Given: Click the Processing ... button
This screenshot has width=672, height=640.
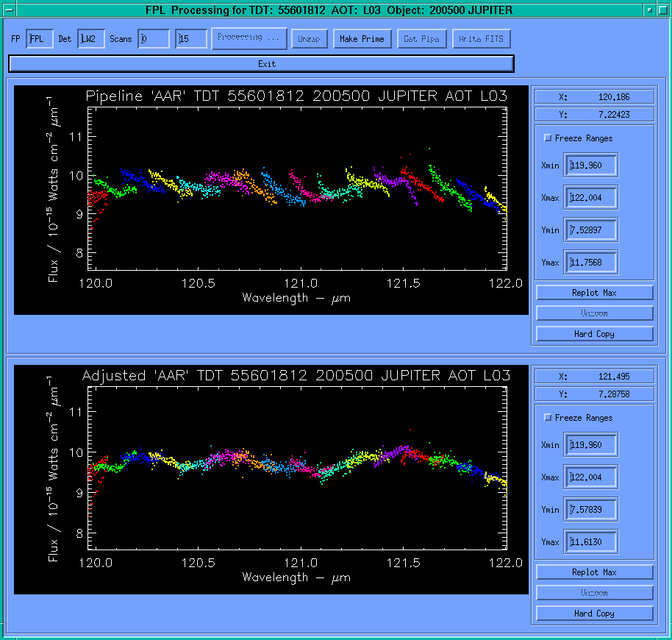Looking at the screenshot, I should pyautogui.click(x=249, y=39).
